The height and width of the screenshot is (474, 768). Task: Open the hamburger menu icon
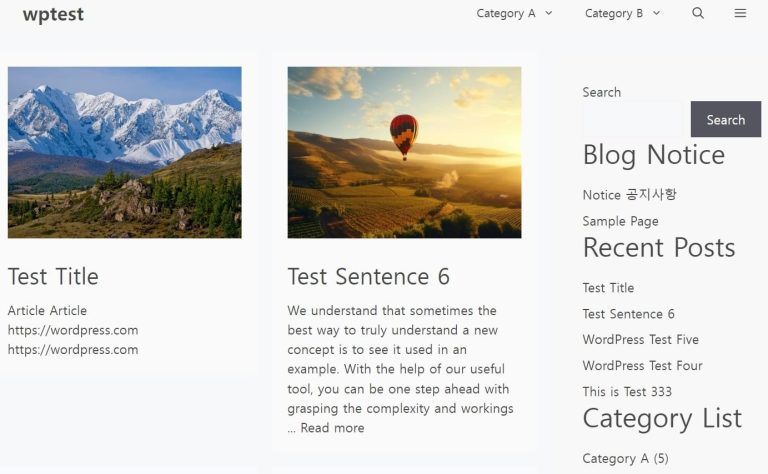click(x=740, y=13)
